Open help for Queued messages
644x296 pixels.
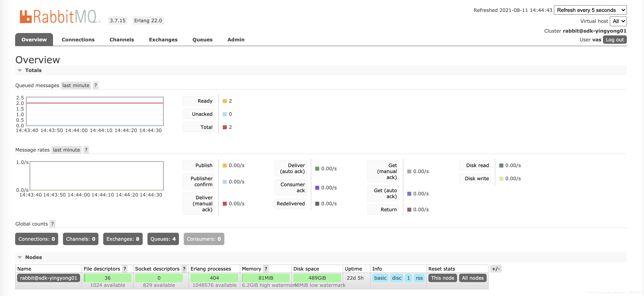click(x=95, y=85)
